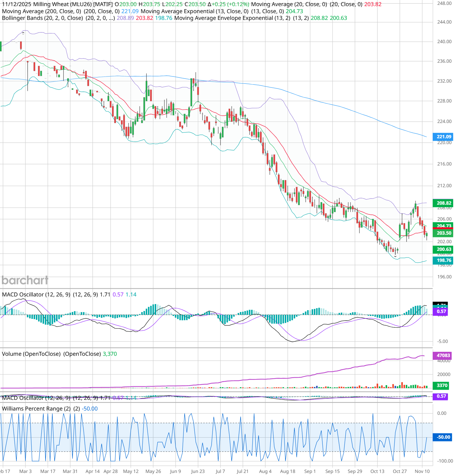
Task: Click the Oct 27 date axis label
Action: coord(400,471)
